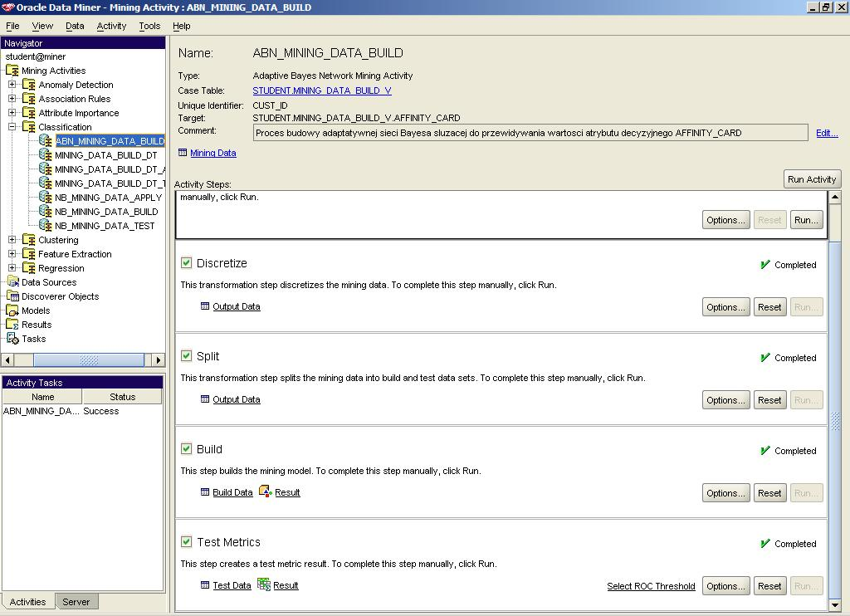Click the Navigator scroll right arrow
This screenshot has height=616, width=850.
(158, 360)
